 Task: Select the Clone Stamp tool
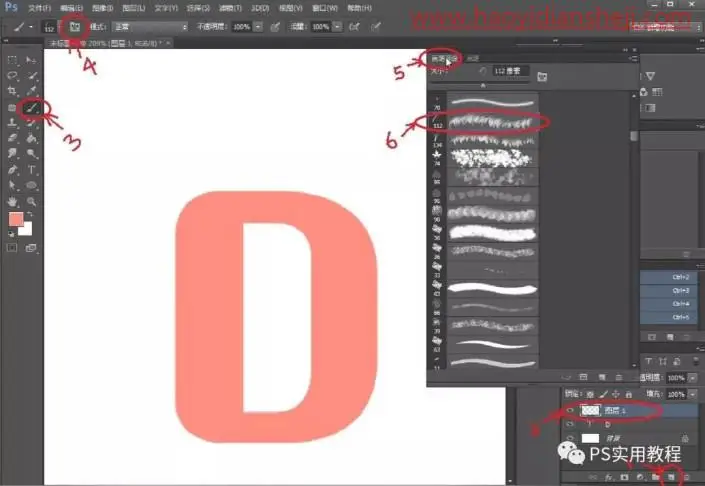(x=12, y=123)
